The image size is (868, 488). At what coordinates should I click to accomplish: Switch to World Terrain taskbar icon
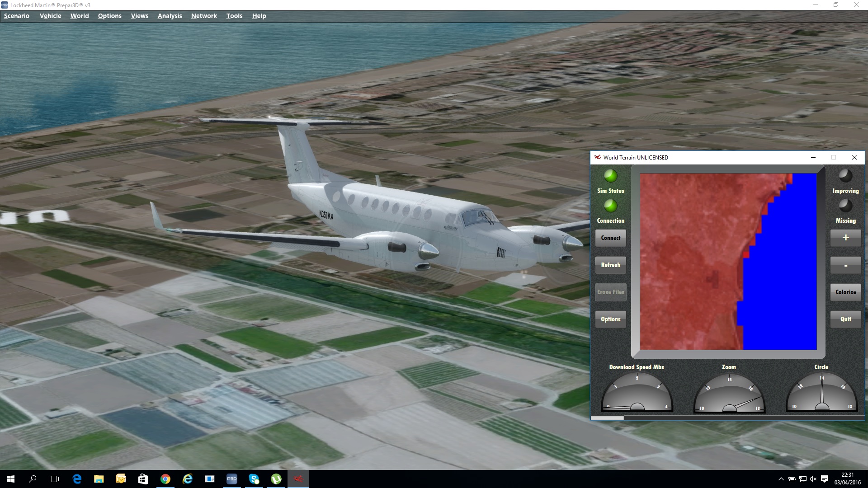[298, 479]
